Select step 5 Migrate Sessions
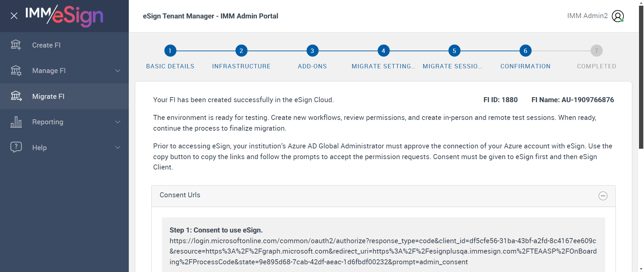 pyautogui.click(x=454, y=51)
